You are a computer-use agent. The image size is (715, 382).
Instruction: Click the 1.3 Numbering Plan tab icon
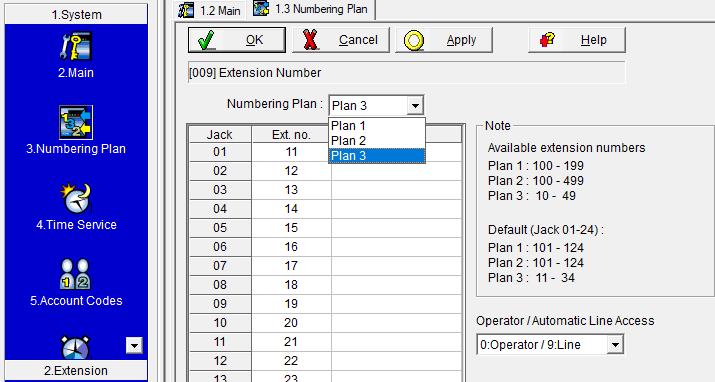coord(261,9)
